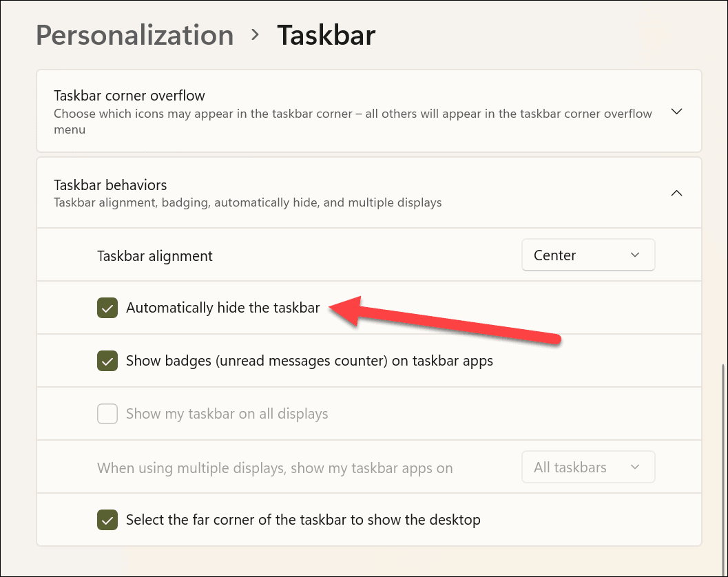Click the empty checkbox for multiple displays

tap(107, 414)
